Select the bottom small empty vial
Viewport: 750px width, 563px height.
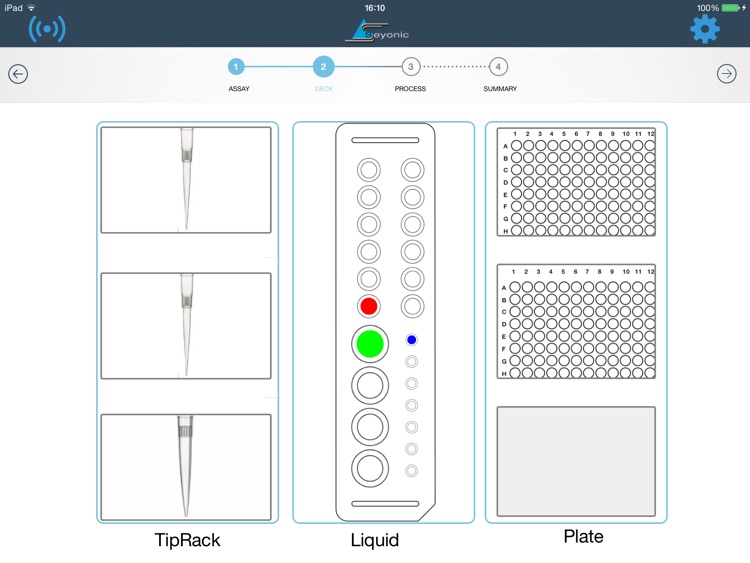click(x=411, y=471)
